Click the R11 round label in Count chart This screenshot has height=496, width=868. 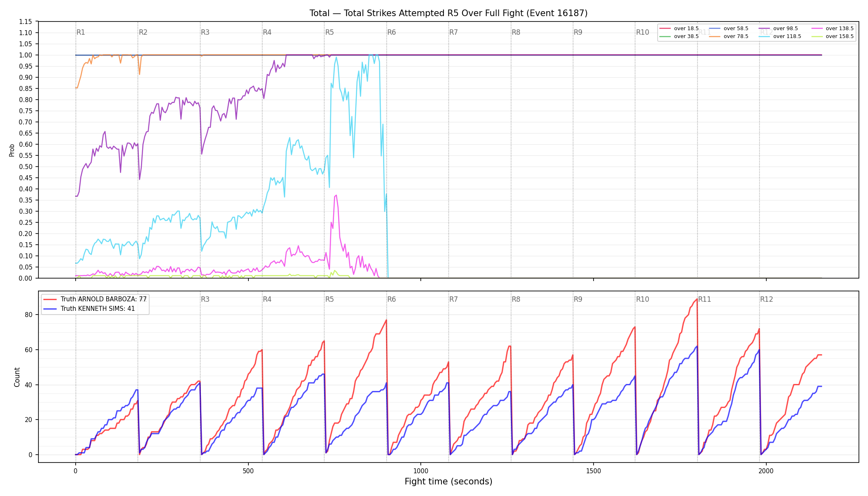coord(705,299)
